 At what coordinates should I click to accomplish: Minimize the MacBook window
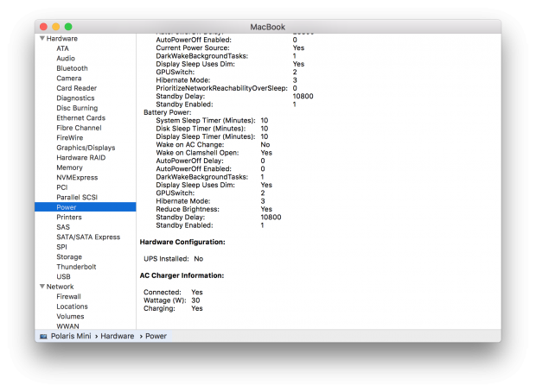[55, 27]
